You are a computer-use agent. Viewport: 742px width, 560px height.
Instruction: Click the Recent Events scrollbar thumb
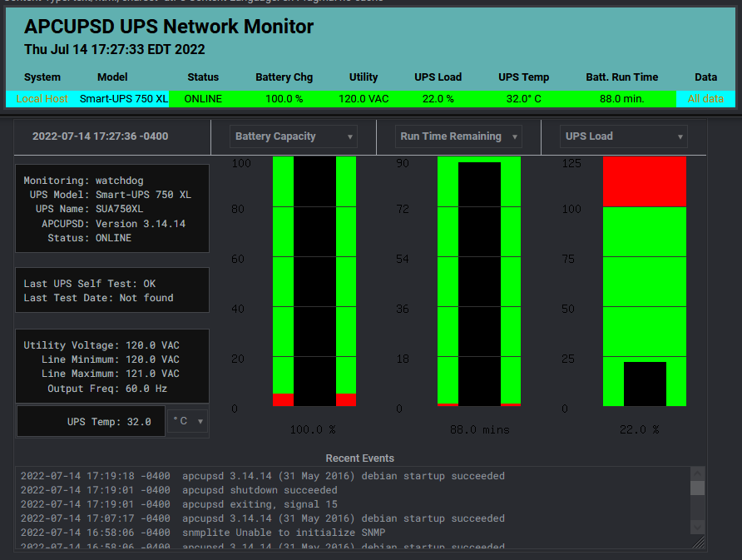tap(698, 488)
